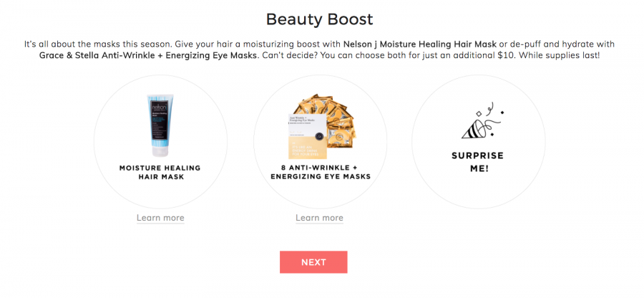Choose the 8 Anti-Wrinkle Energizing Eye Masks label

[x=320, y=172]
